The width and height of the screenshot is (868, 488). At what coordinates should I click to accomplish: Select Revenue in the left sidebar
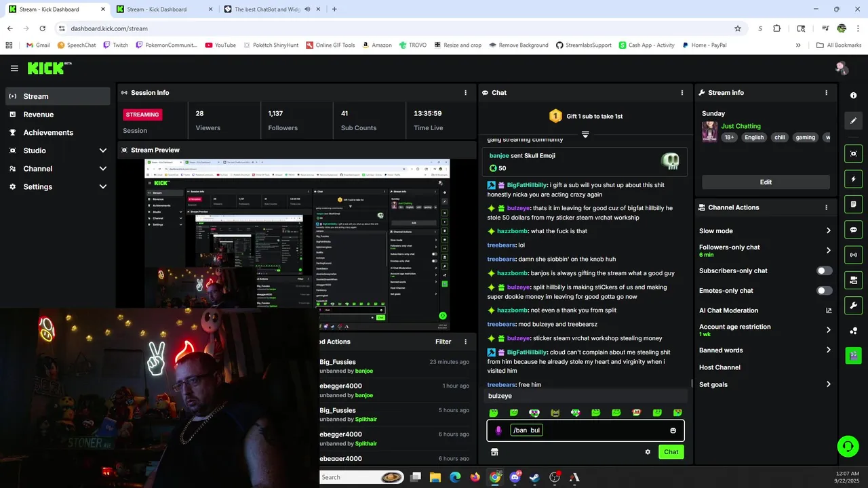coord(58,115)
